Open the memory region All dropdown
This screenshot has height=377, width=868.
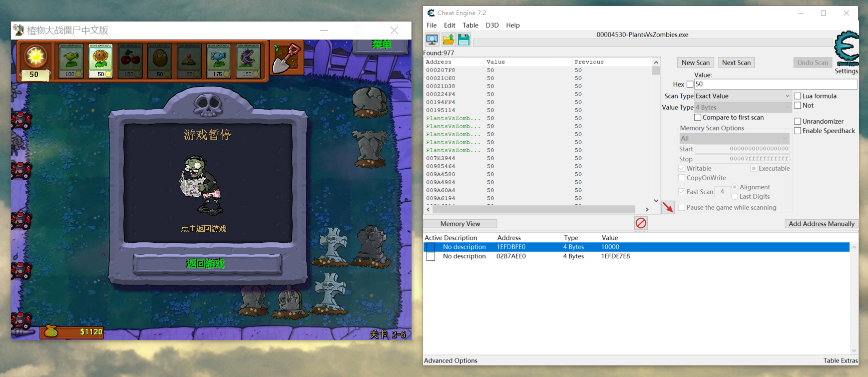click(x=734, y=138)
